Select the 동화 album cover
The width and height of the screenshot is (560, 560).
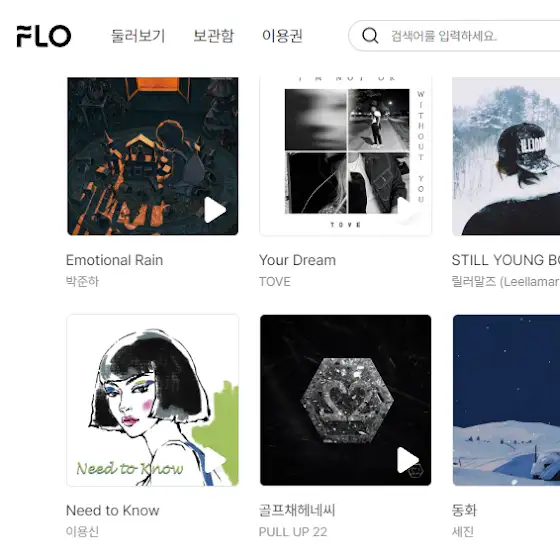pos(506,400)
